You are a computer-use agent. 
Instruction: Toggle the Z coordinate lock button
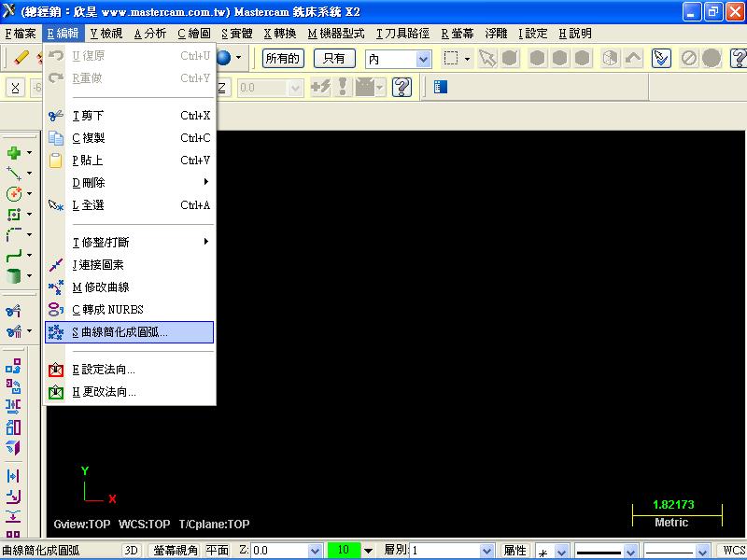[x=222, y=88]
